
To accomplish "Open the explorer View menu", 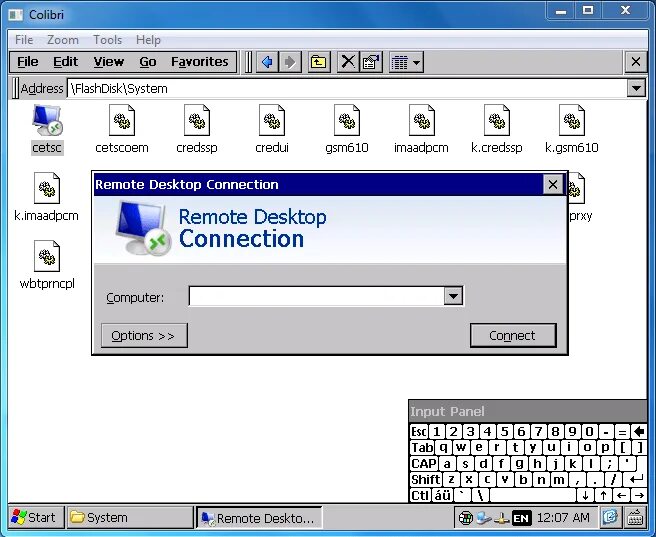I will [108, 62].
